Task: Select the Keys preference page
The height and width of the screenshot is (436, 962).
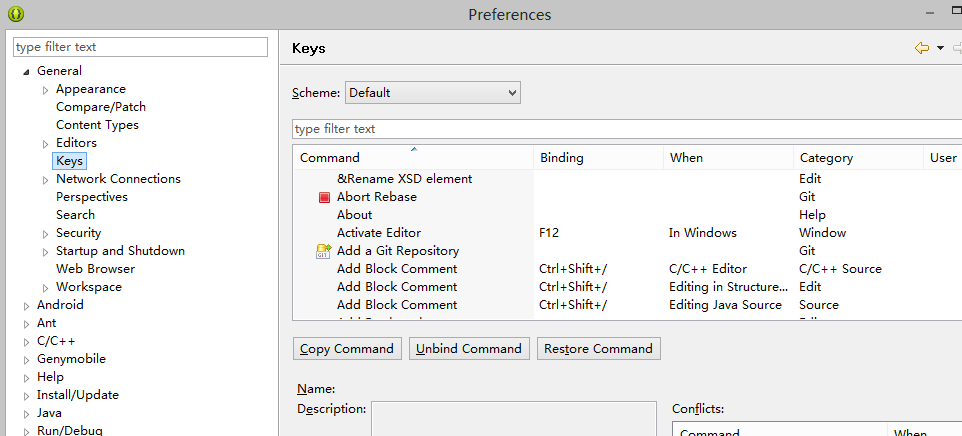Action: coord(70,161)
